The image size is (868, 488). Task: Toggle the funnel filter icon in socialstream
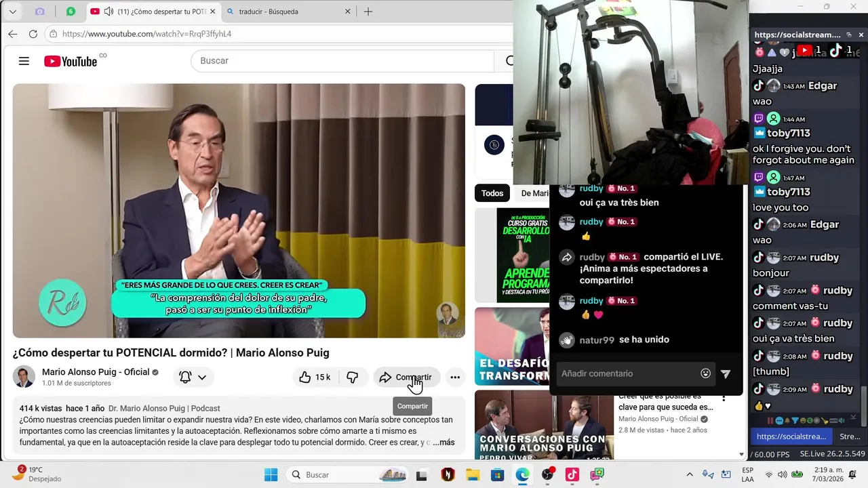click(795, 421)
